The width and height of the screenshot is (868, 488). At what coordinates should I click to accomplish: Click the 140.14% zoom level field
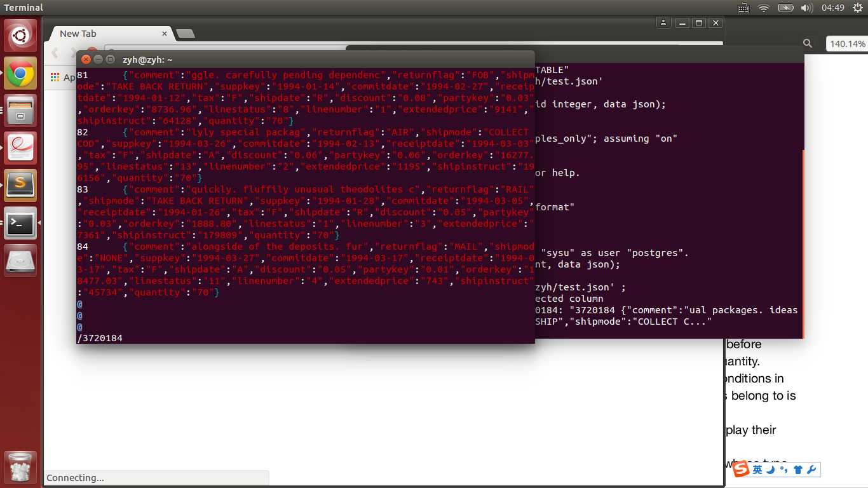847,44
